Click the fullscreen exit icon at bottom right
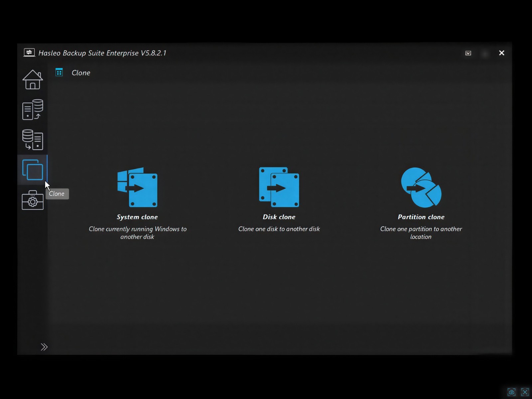The width and height of the screenshot is (532, 399). (x=525, y=392)
